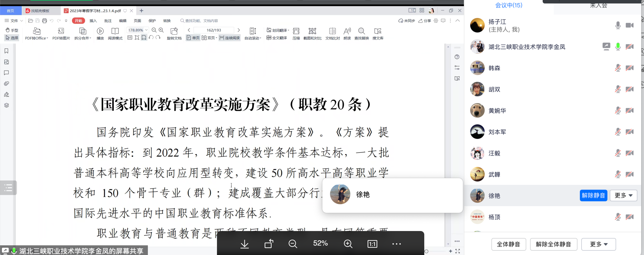
Task: Click 全体静音 to mute all participants
Action: (x=509, y=244)
